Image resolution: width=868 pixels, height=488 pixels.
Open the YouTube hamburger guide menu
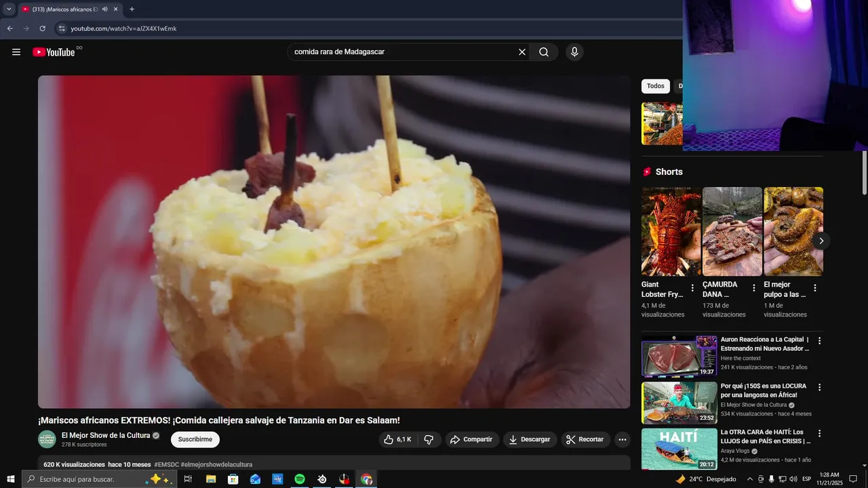pyautogui.click(x=16, y=52)
